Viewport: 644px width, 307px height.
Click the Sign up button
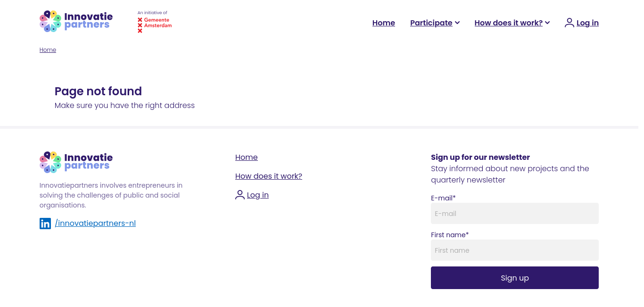point(515,278)
